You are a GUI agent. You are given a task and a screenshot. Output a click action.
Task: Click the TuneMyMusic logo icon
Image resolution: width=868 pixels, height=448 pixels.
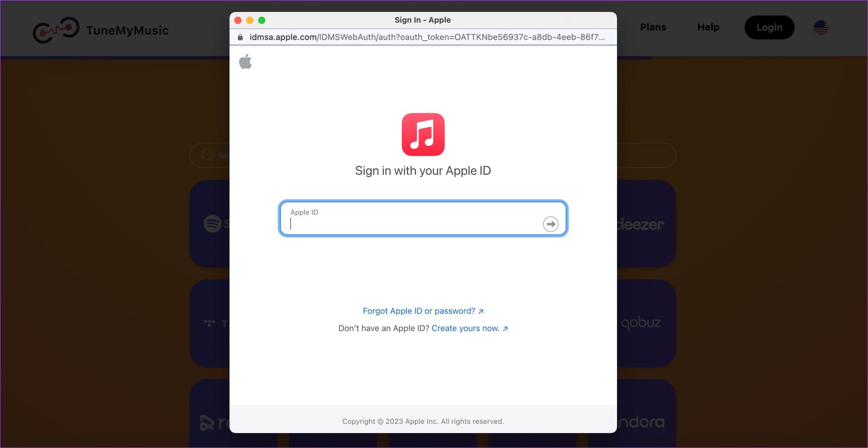56,30
